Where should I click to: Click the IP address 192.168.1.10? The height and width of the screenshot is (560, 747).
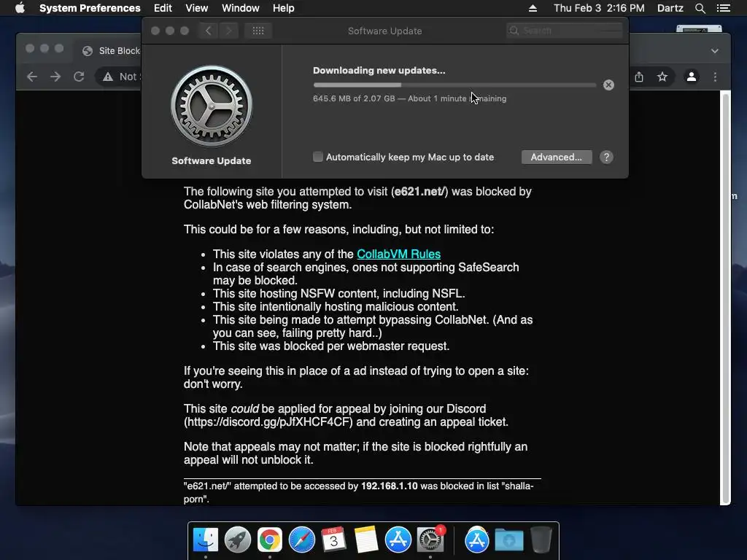pyautogui.click(x=390, y=486)
